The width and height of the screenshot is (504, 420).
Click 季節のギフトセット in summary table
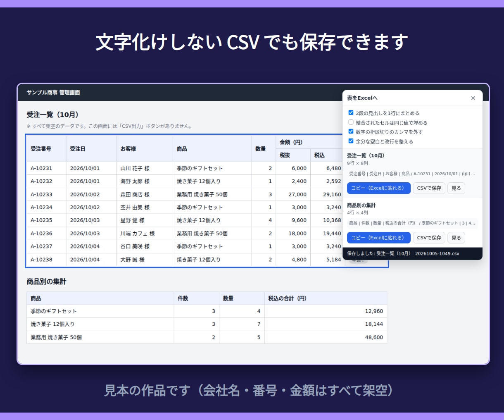[54, 311]
